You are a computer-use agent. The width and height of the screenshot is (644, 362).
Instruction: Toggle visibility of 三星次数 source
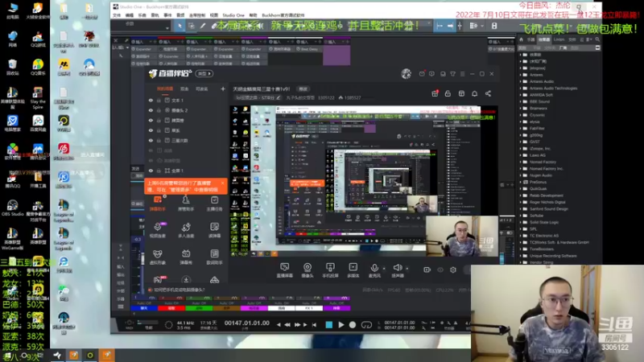[151, 140]
